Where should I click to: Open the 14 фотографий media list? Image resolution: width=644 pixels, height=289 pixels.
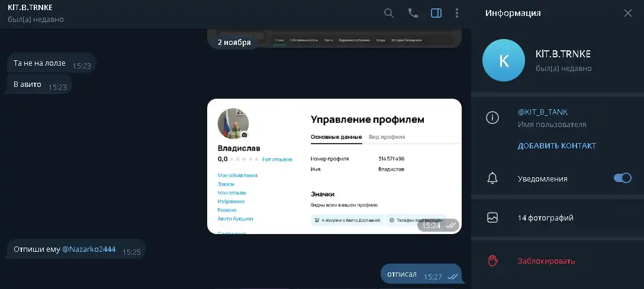pyautogui.click(x=558, y=217)
